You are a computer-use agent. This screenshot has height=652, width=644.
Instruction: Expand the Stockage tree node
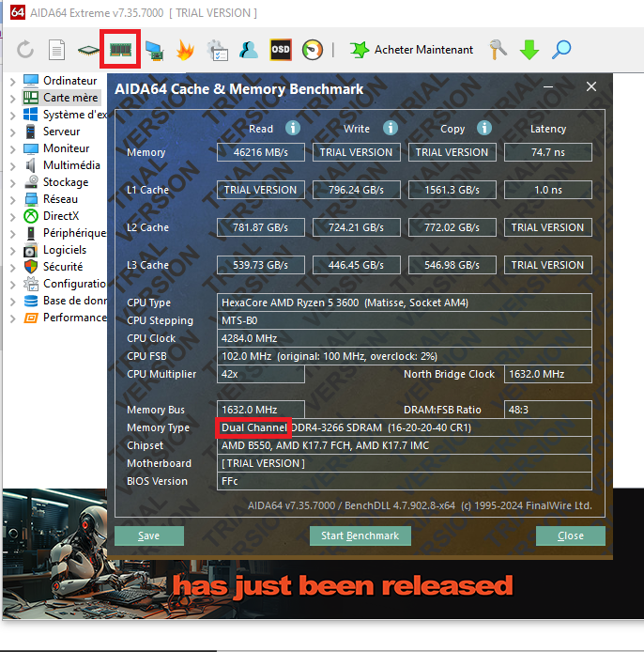coord(13,183)
